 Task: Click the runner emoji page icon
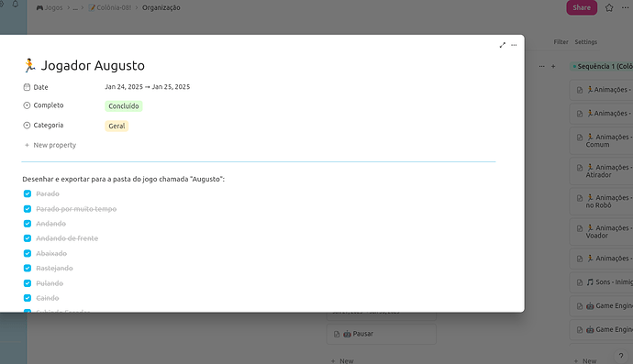[29, 65]
